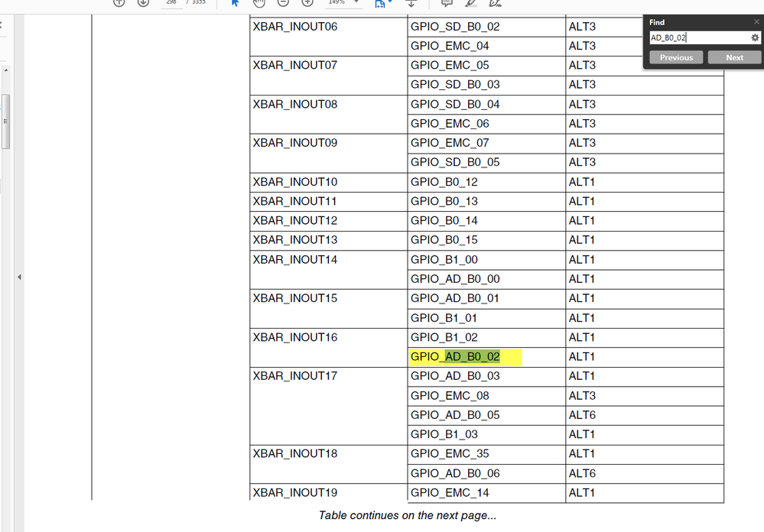This screenshot has width=764, height=532.
Task: Click the GPIO_AD_B0_03 cell
Action: [x=486, y=377]
